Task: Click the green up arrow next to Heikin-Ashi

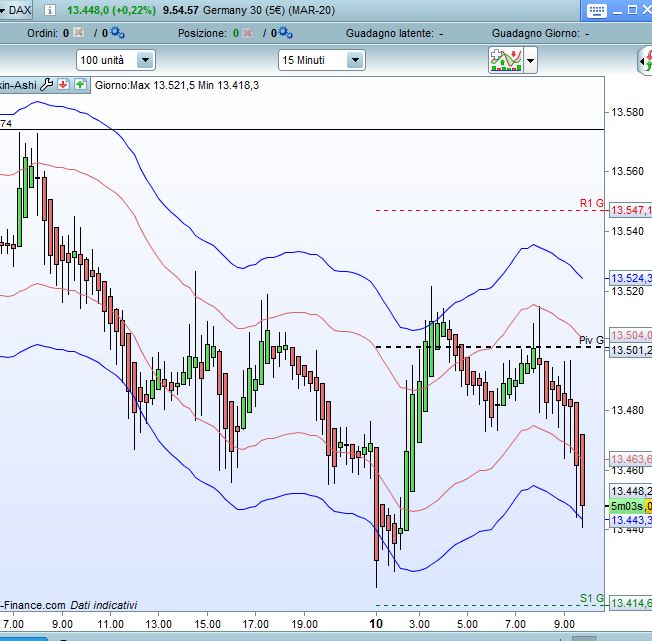Action: click(80, 85)
